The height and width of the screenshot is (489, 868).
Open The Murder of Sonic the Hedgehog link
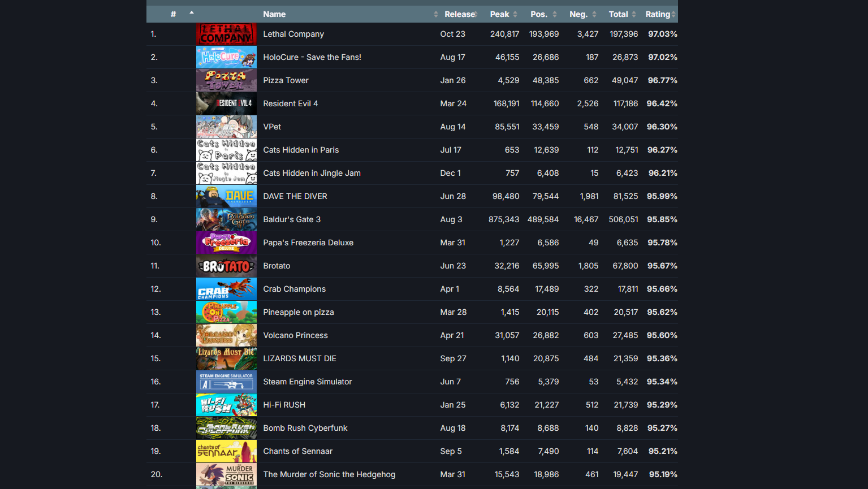pos(329,474)
